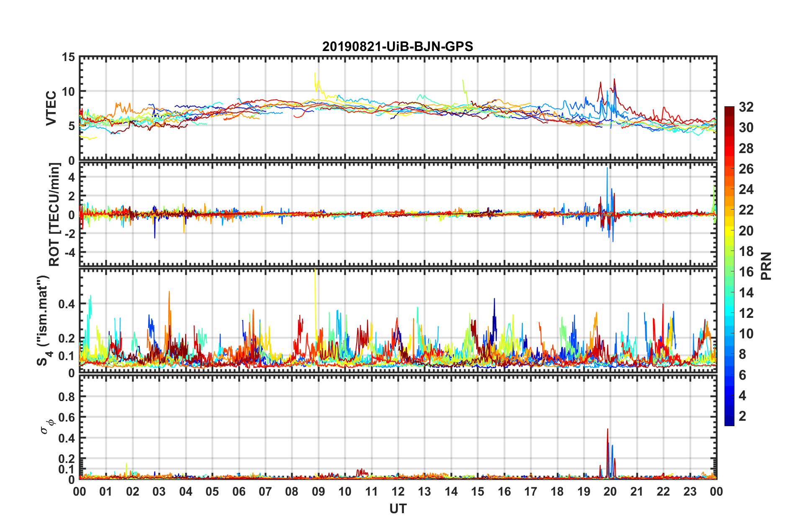Viewport: 796px width, 532px height.
Task: Click the UT x-axis label
Action: click(x=398, y=509)
